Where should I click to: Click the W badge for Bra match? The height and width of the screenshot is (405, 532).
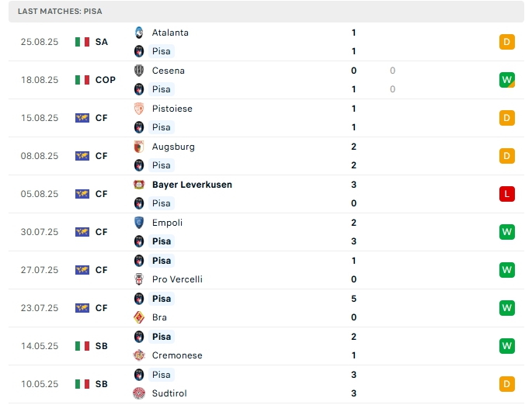click(x=507, y=308)
